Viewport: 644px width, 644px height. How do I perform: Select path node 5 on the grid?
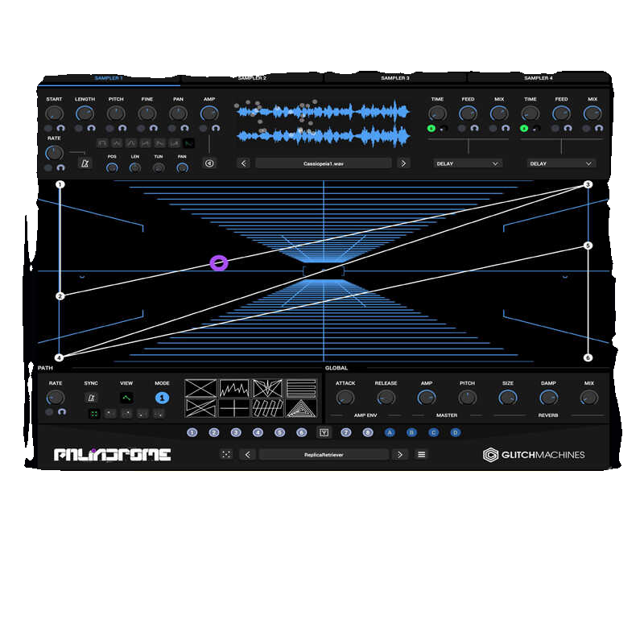[588, 246]
